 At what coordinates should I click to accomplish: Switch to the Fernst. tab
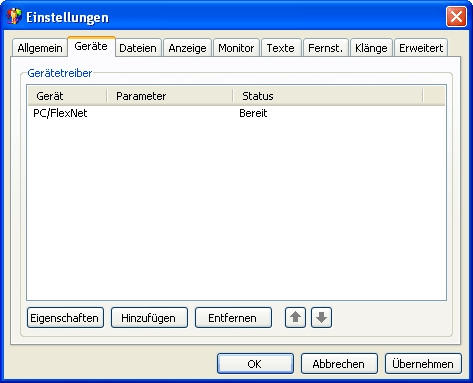tap(325, 48)
